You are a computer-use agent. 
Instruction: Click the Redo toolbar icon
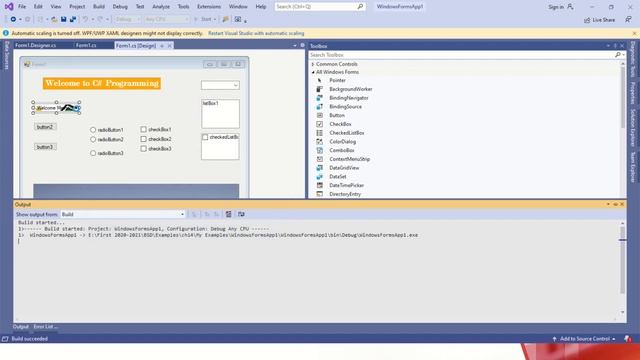100,19
